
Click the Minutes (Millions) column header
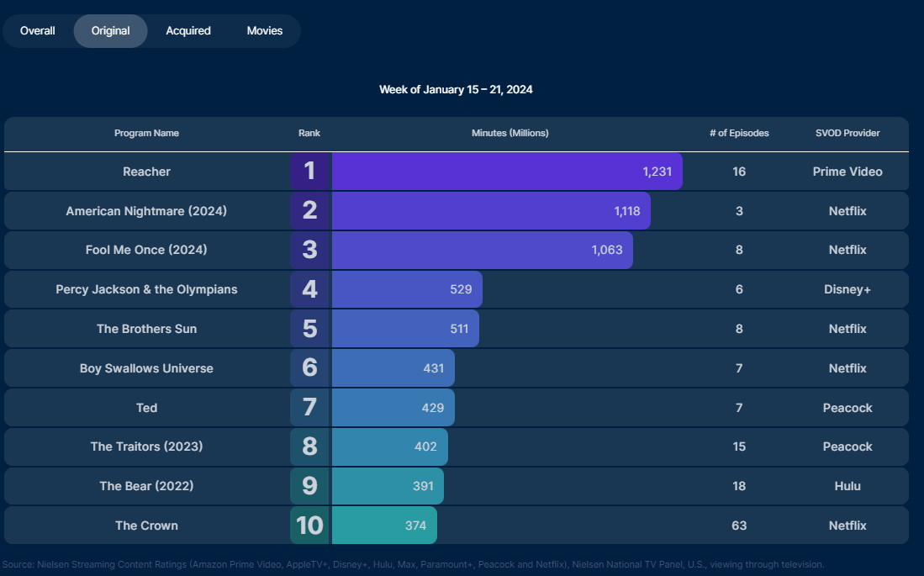click(x=510, y=133)
